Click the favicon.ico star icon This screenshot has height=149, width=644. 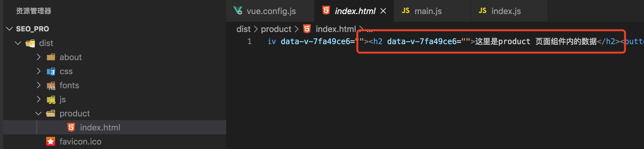pyautogui.click(x=51, y=141)
